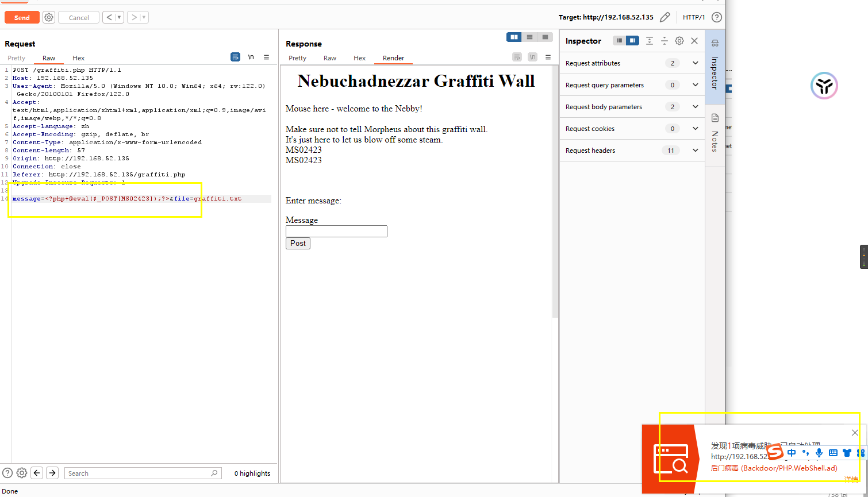Go to previous search match arrow

[x=37, y=473]
